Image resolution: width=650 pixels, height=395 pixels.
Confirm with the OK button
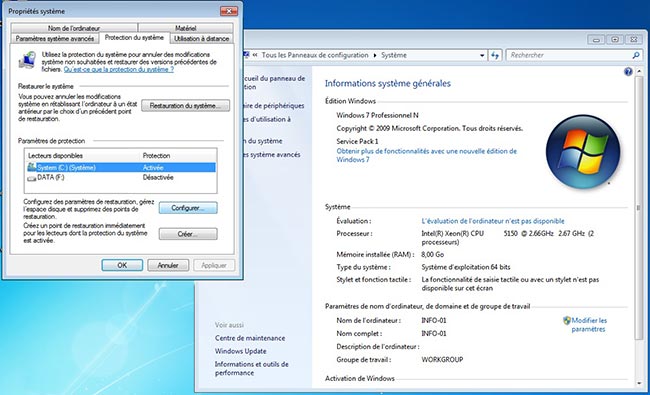coord(122,265)
